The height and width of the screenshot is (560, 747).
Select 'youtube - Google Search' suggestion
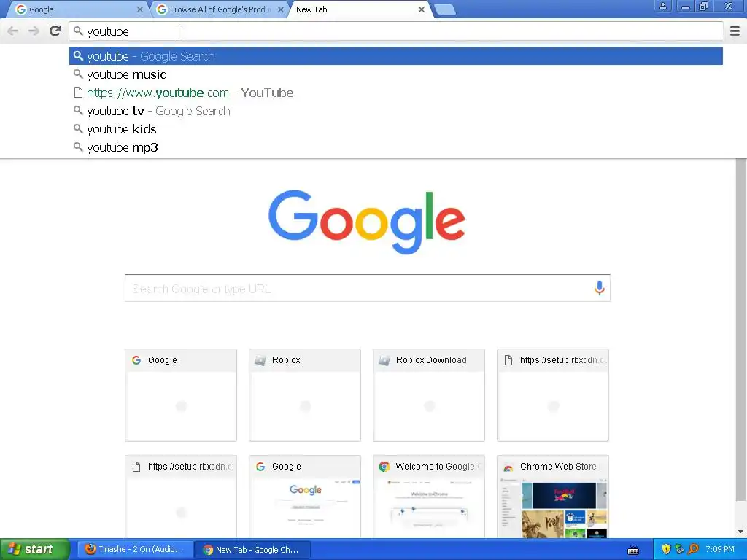pos(396,56)
